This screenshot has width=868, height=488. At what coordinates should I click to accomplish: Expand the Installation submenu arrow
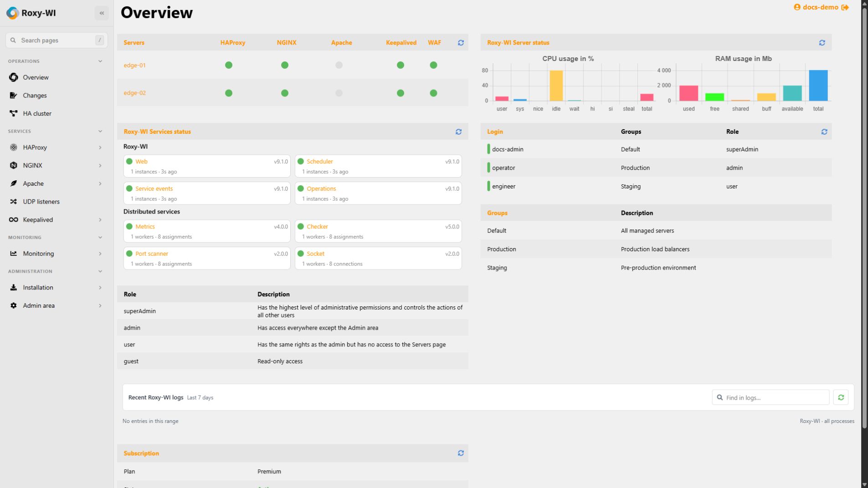pyautogui.click(x=100, y=287)
